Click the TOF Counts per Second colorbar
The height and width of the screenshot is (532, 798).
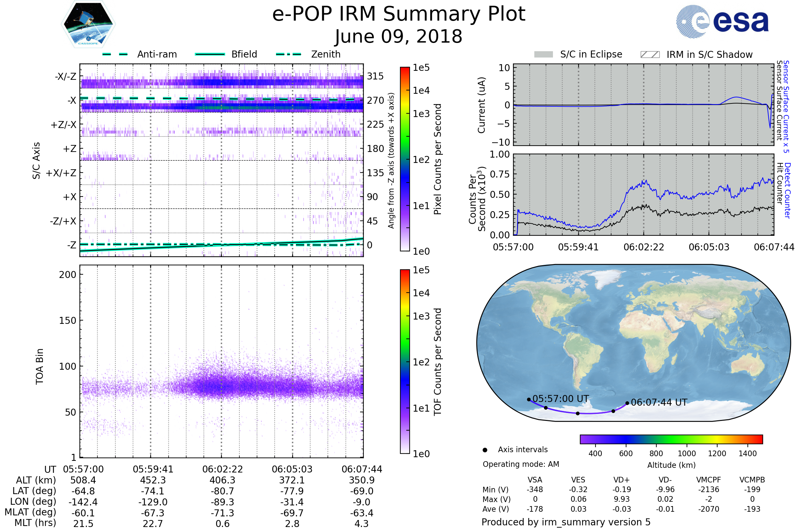(x=405, y=361)
